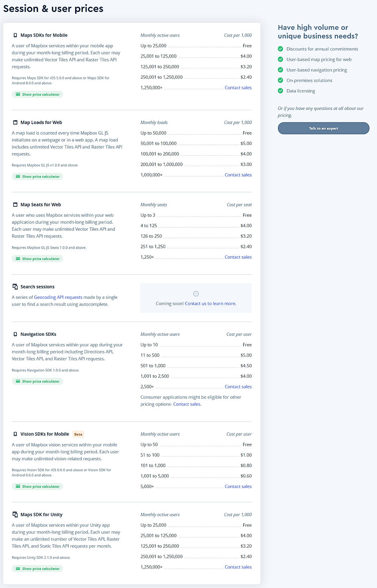Click the window icon beside Map Seats for Web
Viewport: 377px width, 588px height.
16,204
